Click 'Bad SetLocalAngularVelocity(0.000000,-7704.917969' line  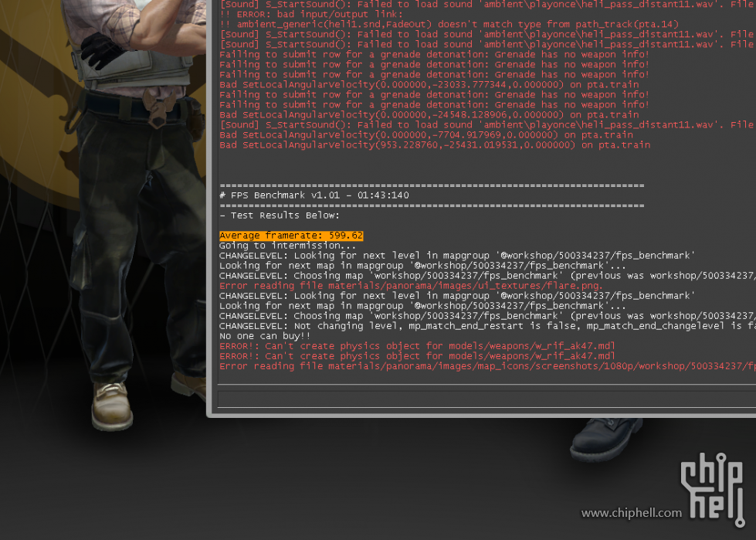click(x=426, y=135)
